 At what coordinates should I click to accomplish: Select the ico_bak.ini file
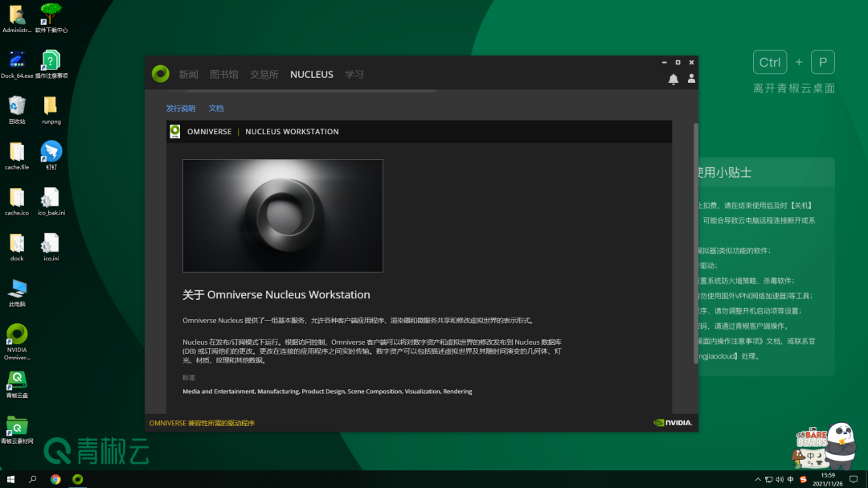click(x=51, y=202)
